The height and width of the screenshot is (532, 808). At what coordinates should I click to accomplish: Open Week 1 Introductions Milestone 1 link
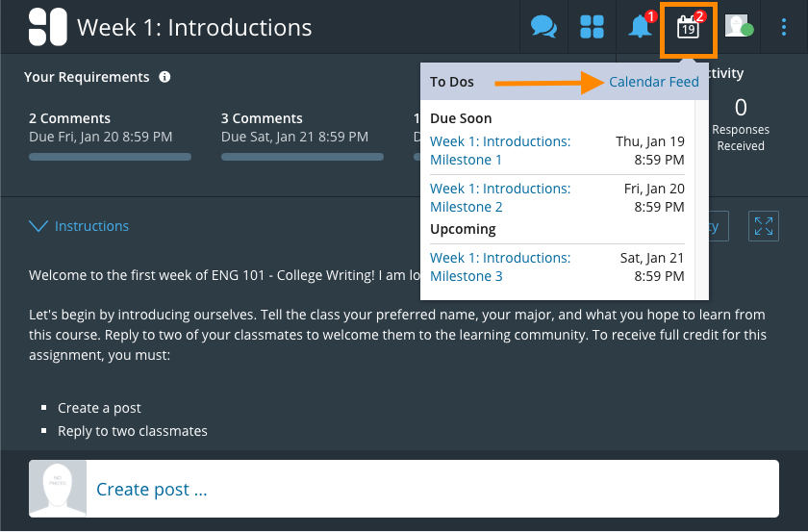click(x=499, y=150)
